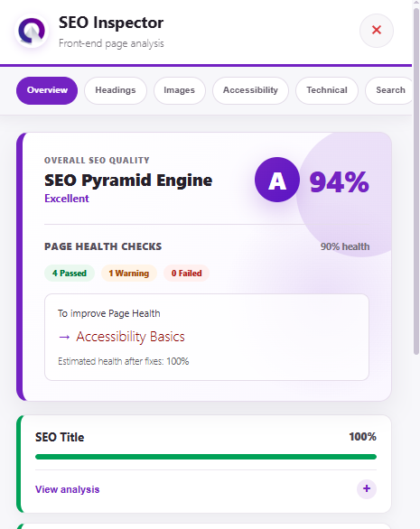This screenshot has height=529, width=420.
Task: Open the Accessibility Basics recommendation
Action: 130,337
